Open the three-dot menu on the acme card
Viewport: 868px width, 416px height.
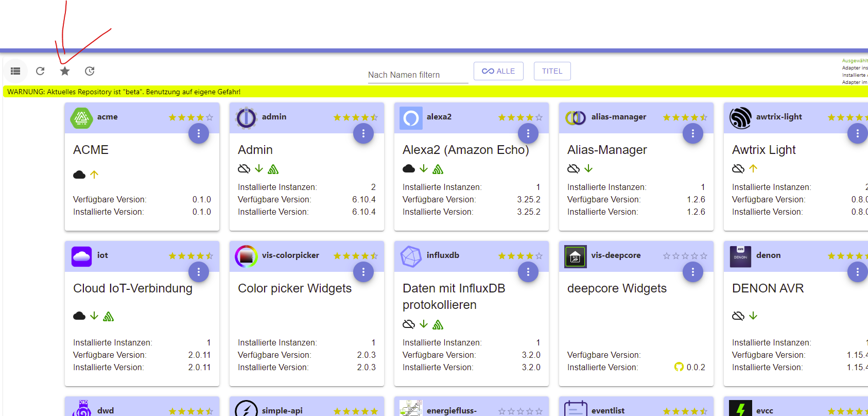(x=199, y=133)
